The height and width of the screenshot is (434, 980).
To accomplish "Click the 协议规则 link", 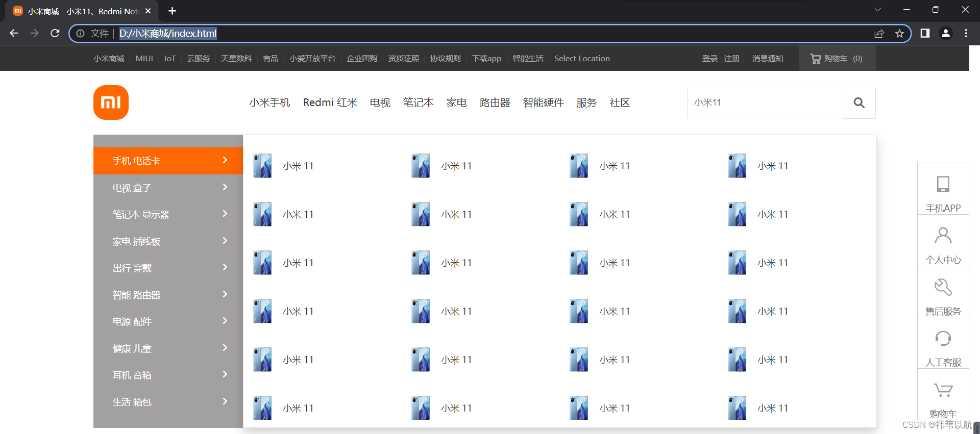I will click(x=446, y=59).
